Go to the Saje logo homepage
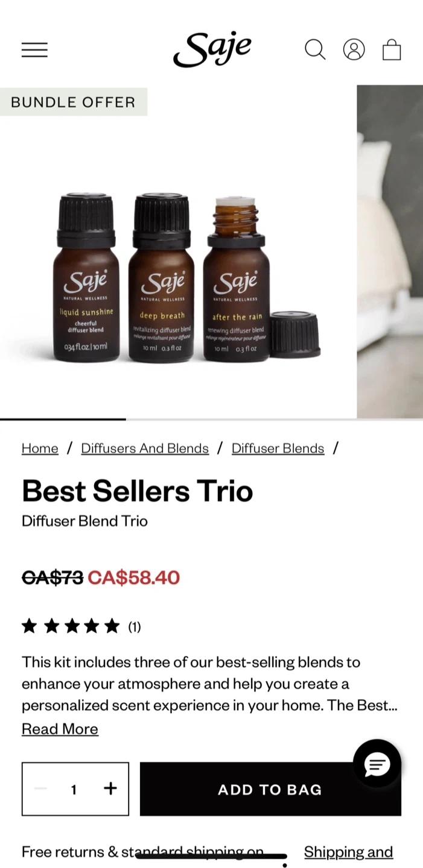Screen dimensions: 423x868 point(212,49)
